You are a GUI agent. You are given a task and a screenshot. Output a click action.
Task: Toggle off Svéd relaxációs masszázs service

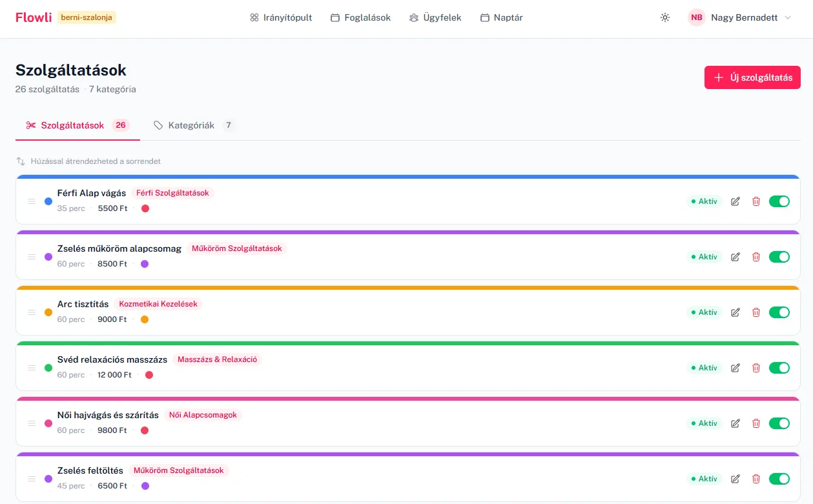(779, 368)
